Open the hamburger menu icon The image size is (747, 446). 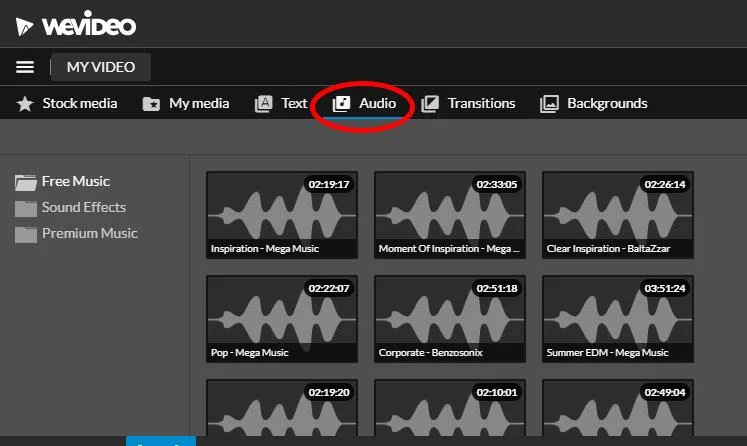click(x=25, y=67)
